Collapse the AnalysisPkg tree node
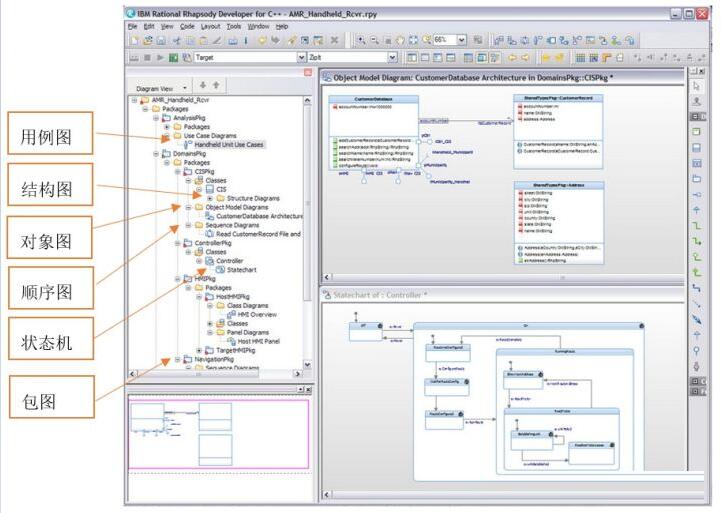Image resolution: width=728 pixels, height=513 pixels. pyautogui.click(x=156, y=118)
